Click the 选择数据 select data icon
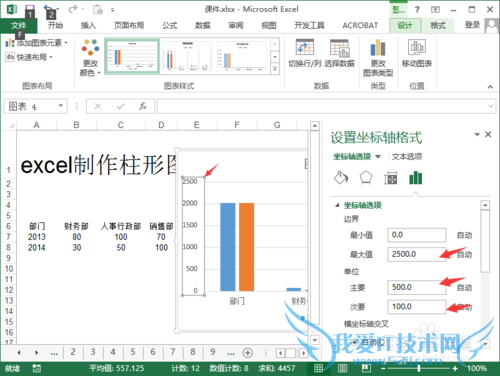The width and height of the screenshot is (500, 376). tap(340, 48)
